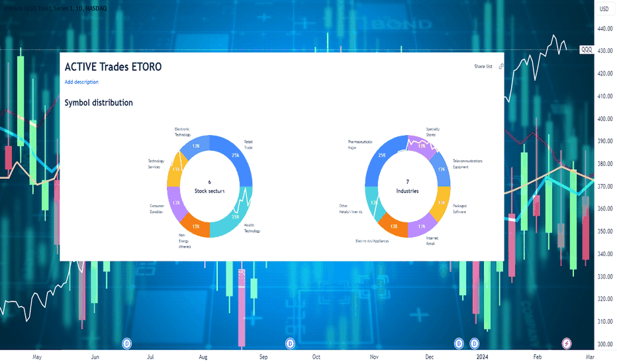The width and height of the screenshot is (617, 364).
Task: Select the Packaged Software yellow segment
Action: 442,203
